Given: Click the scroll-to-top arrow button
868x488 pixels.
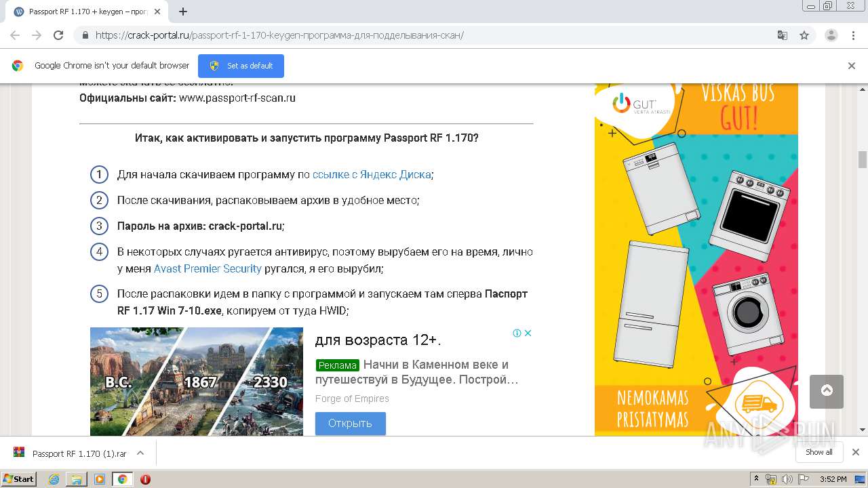Looking at the screenshot, I should tap(827, 392).
